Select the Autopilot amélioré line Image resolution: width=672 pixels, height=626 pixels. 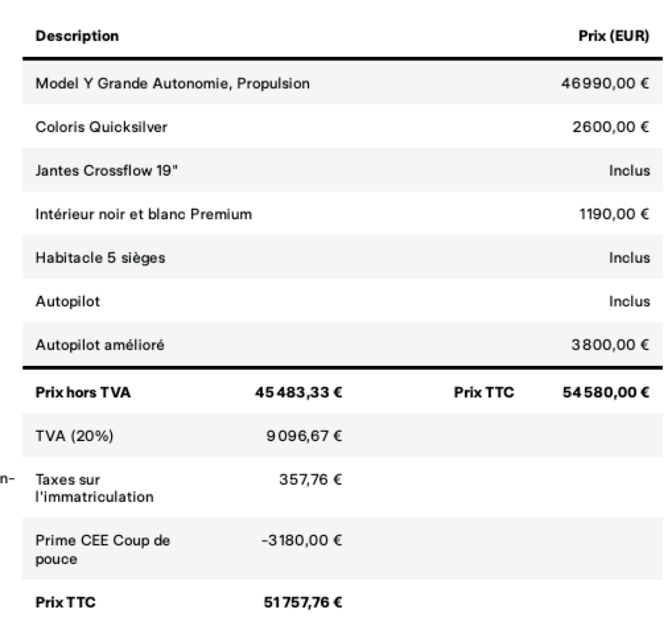[100, 345]
